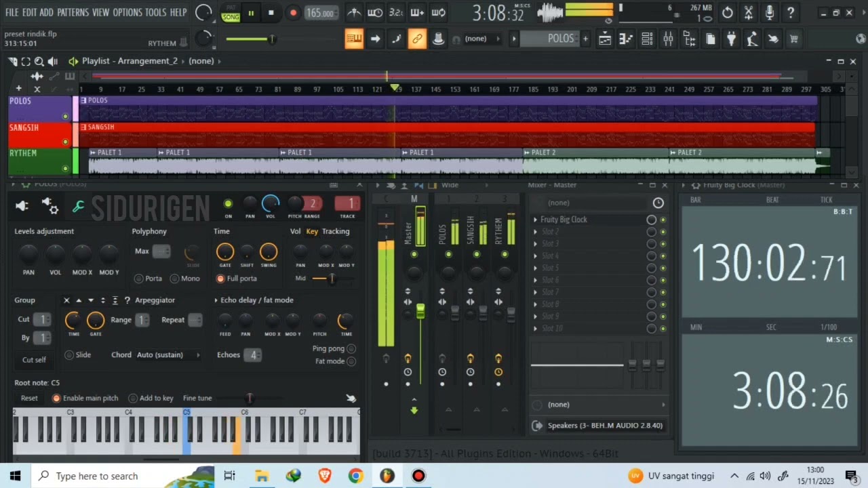Click the metronome icon in the toolbar

[354, 12]
